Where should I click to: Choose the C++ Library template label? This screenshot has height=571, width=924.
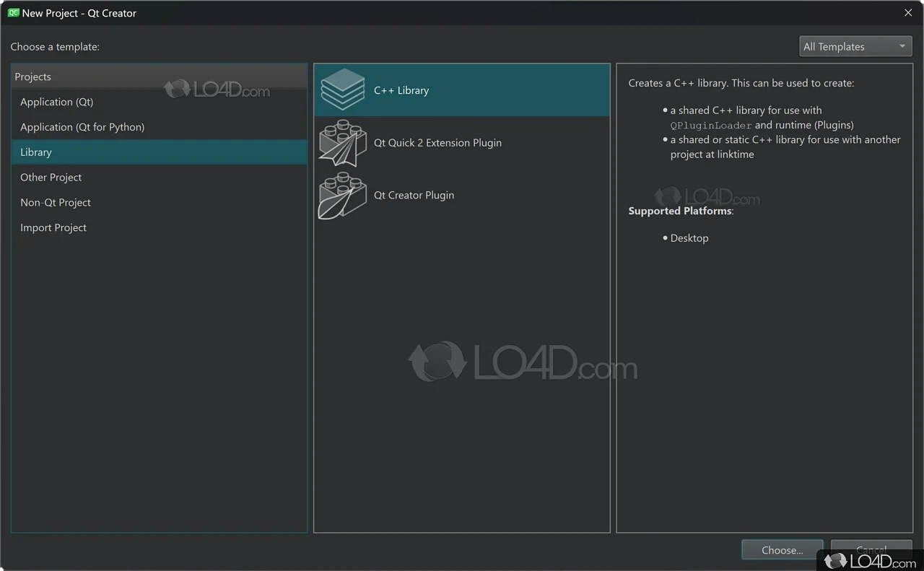(x=401, y=90)
